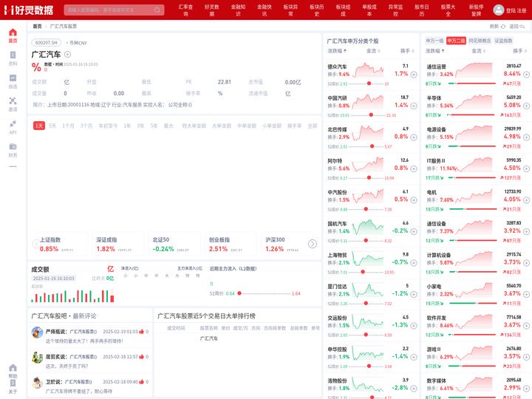Select the 1天 chart range

pyautogui.click(x=39, y=126)
